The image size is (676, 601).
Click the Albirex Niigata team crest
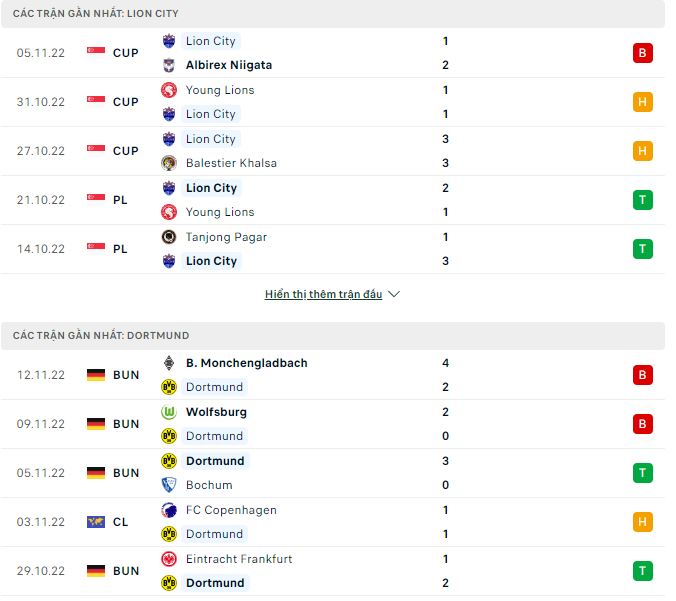coord(169,65)
